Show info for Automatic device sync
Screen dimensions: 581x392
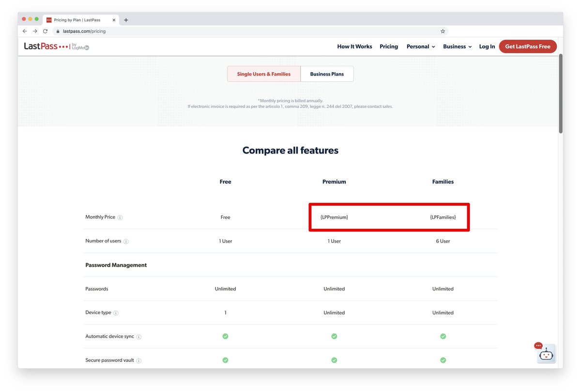click(x=139, y=337)
